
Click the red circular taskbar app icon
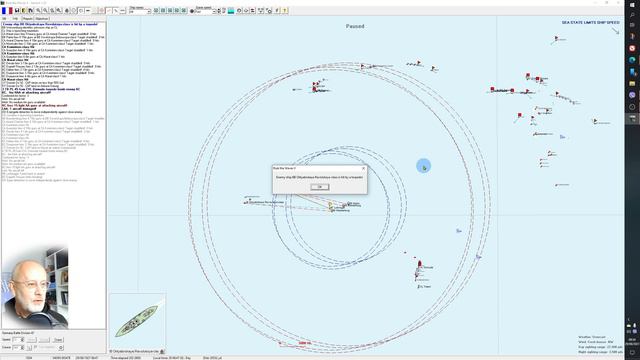click(x=632, y=48)
